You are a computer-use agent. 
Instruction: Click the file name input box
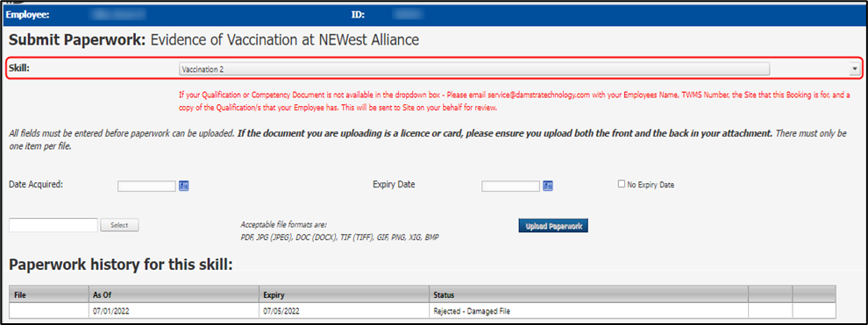click(53, 225)
